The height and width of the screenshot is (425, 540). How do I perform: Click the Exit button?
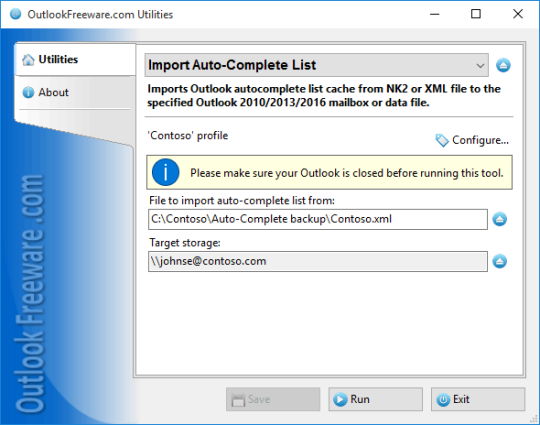[x=478, y=399]
